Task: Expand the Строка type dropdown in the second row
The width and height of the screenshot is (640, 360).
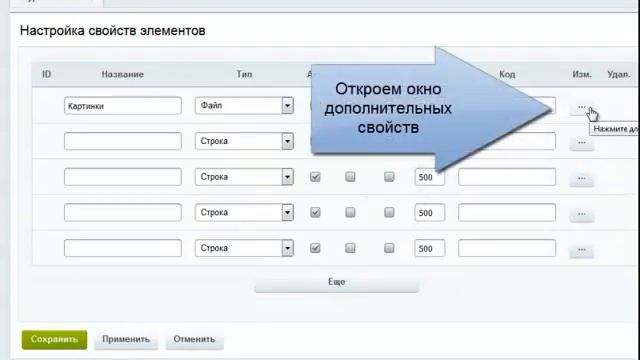Action: [x=244, y=141]
